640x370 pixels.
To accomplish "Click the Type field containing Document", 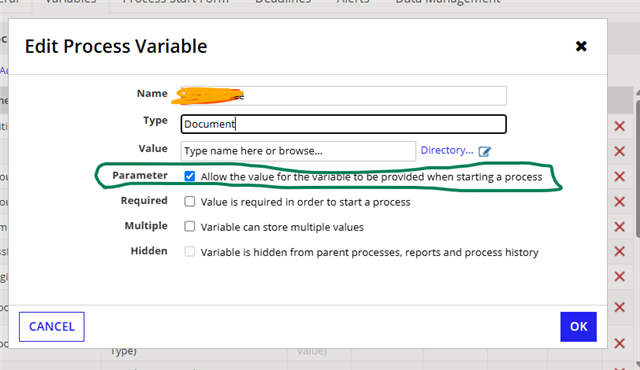I will tap(344, 124).
